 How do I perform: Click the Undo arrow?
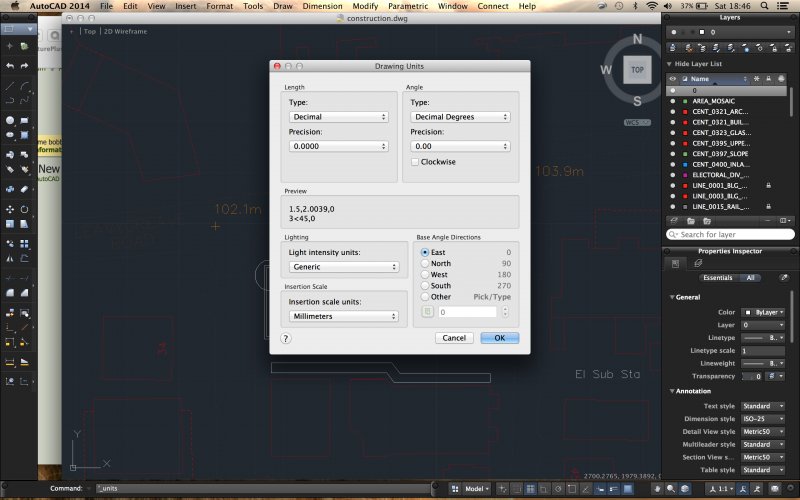[10, 66]
